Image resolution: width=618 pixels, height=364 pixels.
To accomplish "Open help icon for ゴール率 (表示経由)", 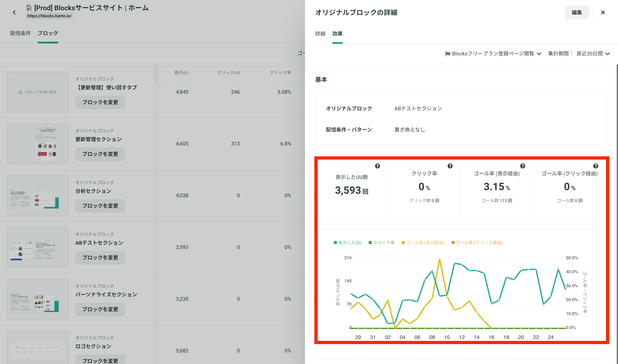I will pos(522,166).
